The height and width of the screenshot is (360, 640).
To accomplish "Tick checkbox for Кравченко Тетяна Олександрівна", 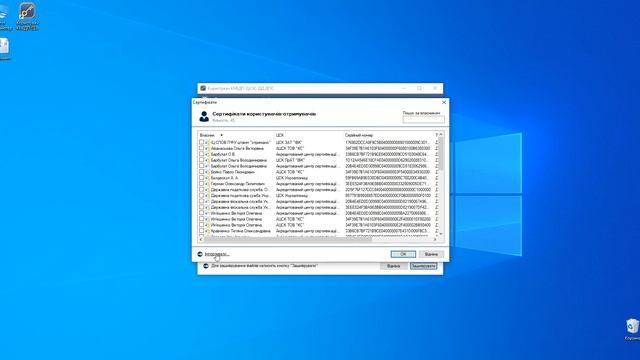I will pos(202,231).
